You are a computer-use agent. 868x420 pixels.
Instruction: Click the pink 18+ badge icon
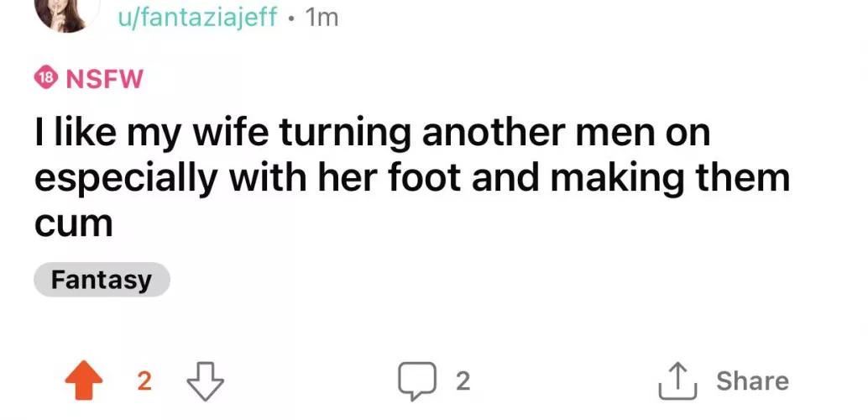click(45, 80)
